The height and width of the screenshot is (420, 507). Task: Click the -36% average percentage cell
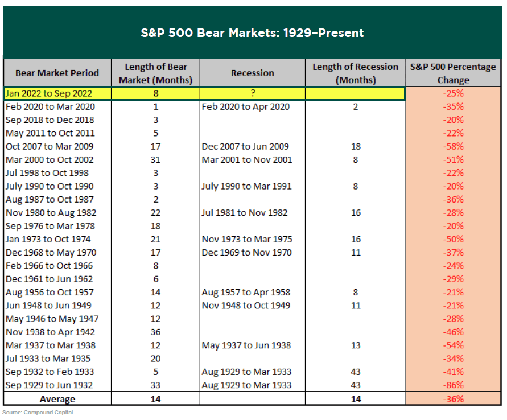coord(454,399)
